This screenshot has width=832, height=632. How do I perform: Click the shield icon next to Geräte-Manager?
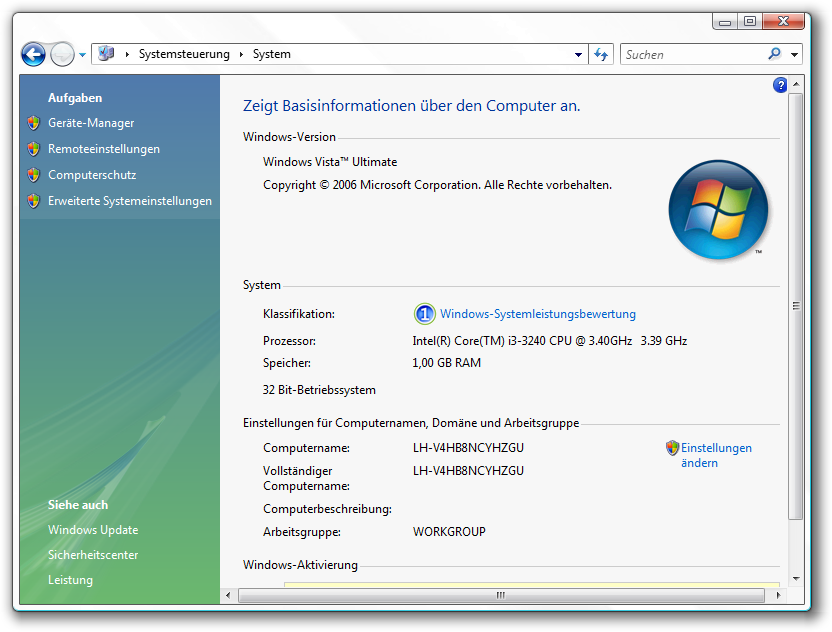pyautogui.click(x=35, y=123)
